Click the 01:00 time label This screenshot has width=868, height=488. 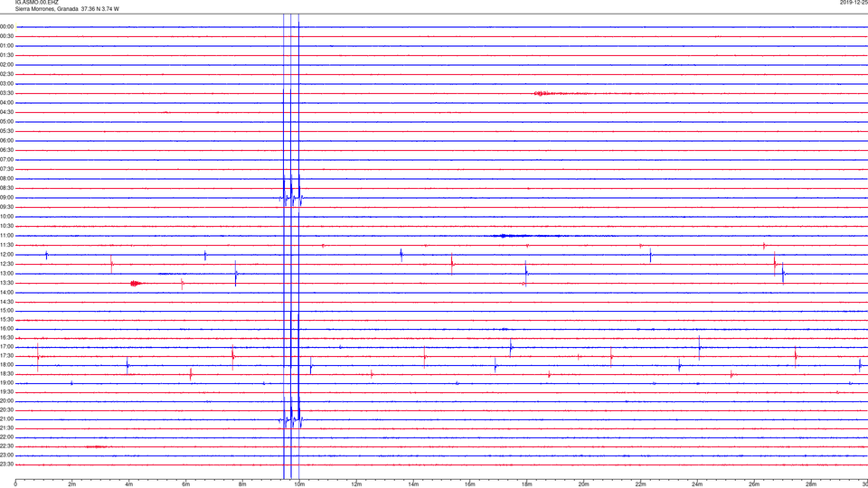(6, 45)
